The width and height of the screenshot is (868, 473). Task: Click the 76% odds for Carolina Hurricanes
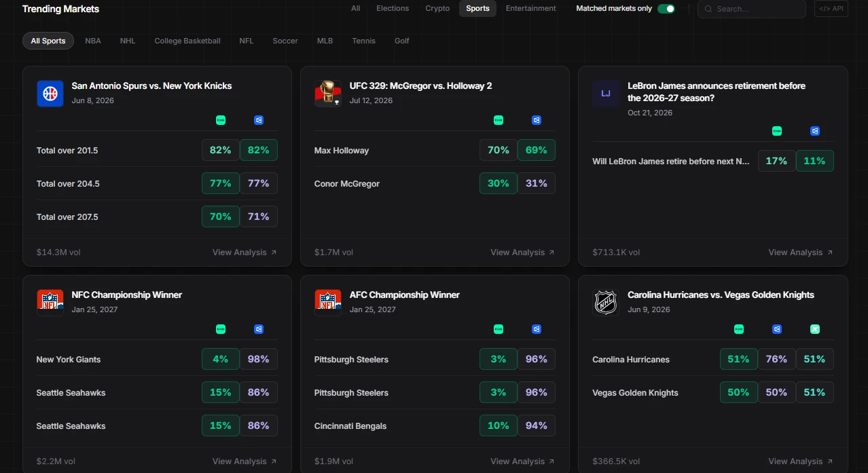(777, 359)
